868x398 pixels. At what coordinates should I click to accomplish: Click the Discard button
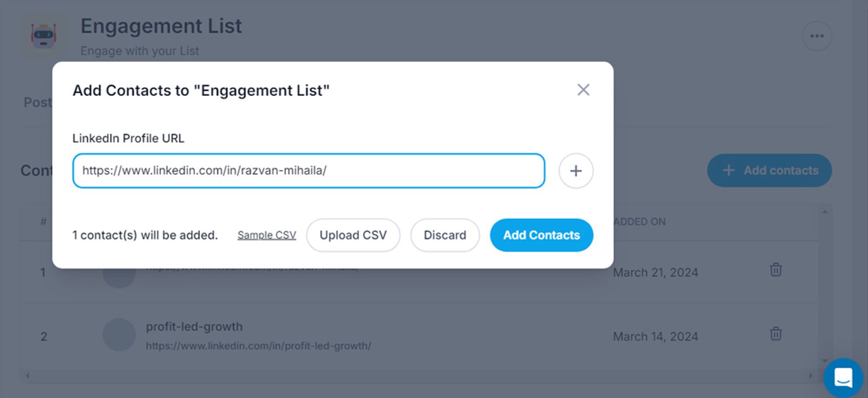(445, 235)
